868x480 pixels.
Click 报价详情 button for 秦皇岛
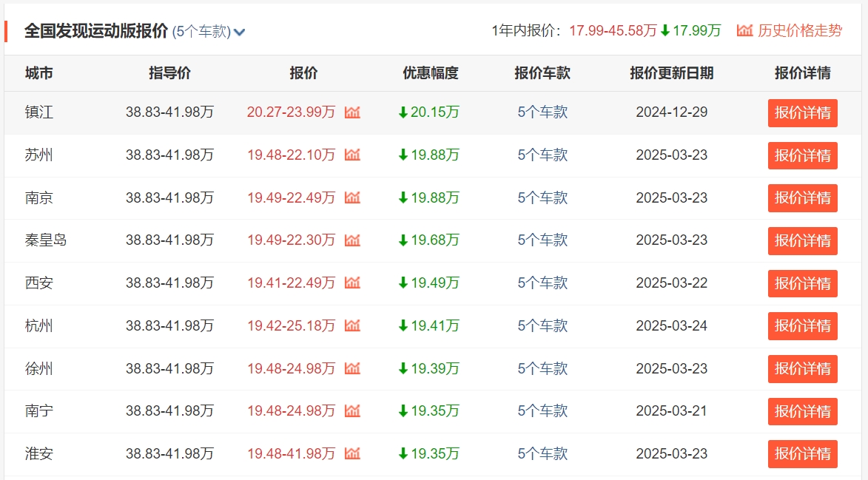point(802,240)
